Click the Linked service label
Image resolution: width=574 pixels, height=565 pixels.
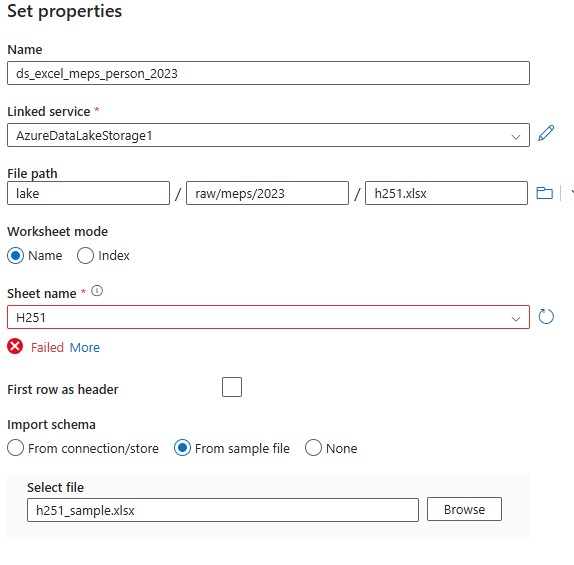[49, 111]
